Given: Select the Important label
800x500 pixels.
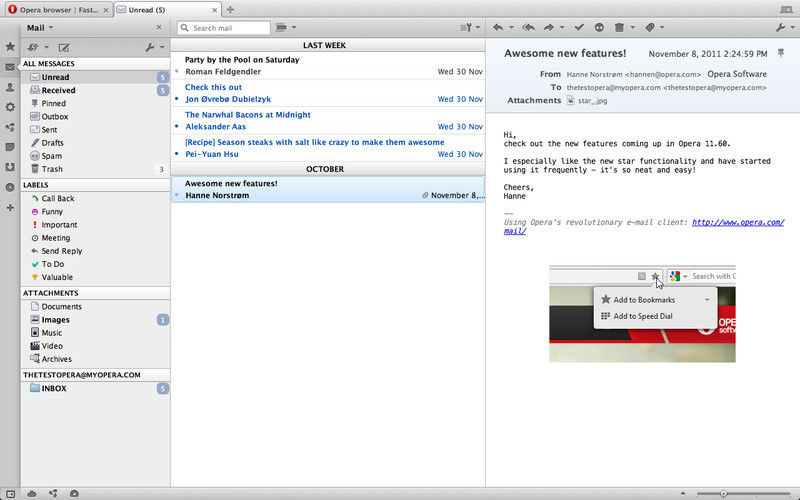Looking at the screenshot, I should click(x=95, y=225).
